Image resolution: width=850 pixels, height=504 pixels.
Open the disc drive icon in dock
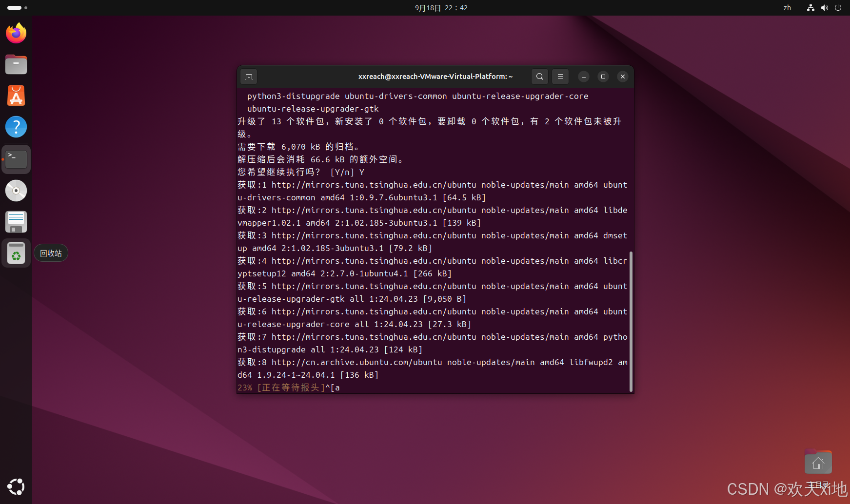click(16, 191)
